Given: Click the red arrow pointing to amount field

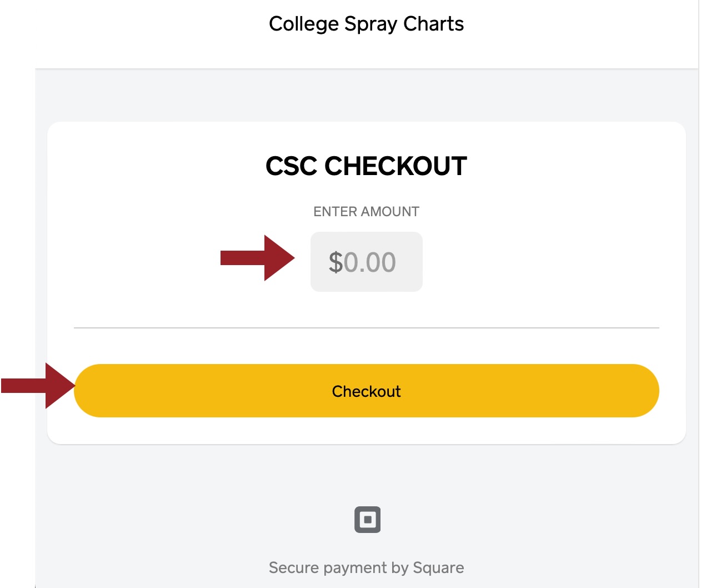Looking at the screenshot, I should coord(258,258).
